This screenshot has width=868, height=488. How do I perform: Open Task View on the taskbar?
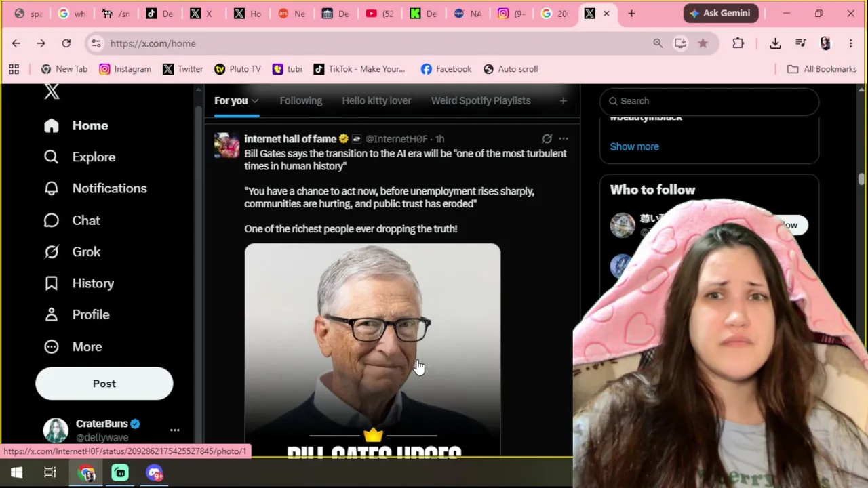pos(50,473)
